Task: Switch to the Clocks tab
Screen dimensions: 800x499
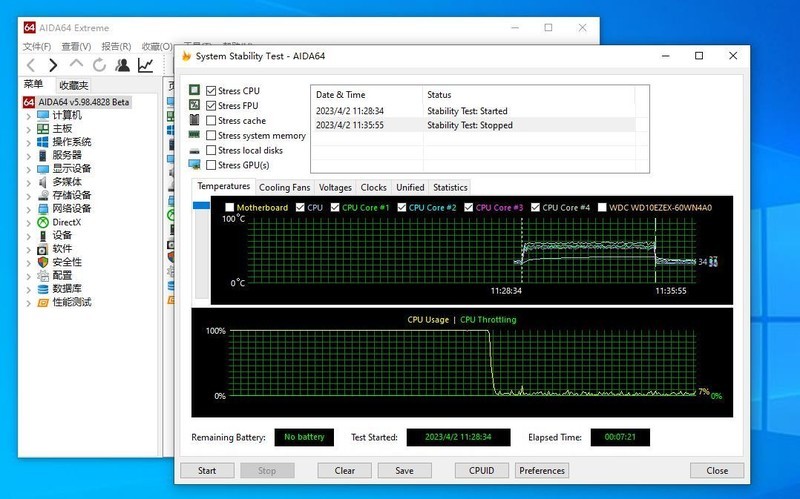Action: [373, 187]
